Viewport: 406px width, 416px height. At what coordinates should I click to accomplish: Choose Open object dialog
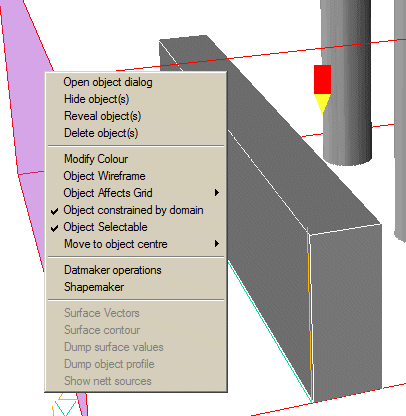click(x=136, y=82)
